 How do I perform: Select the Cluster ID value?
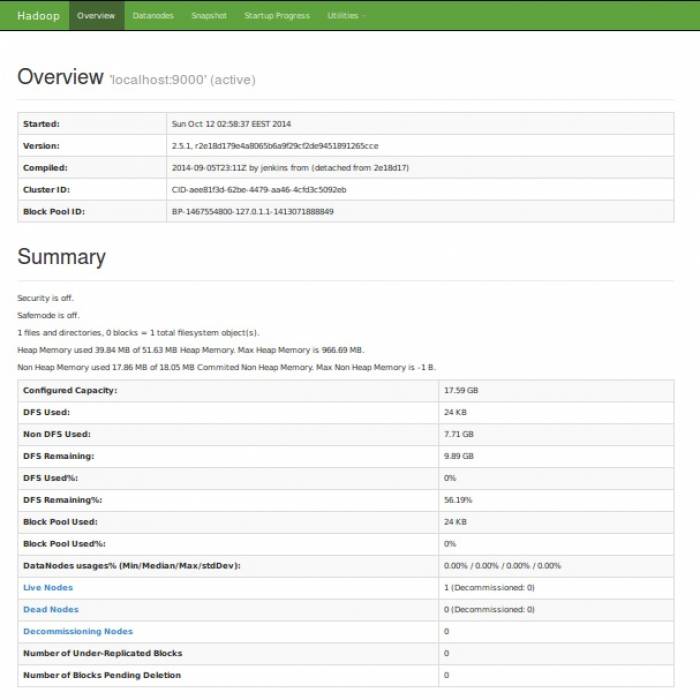pos(259,189)
